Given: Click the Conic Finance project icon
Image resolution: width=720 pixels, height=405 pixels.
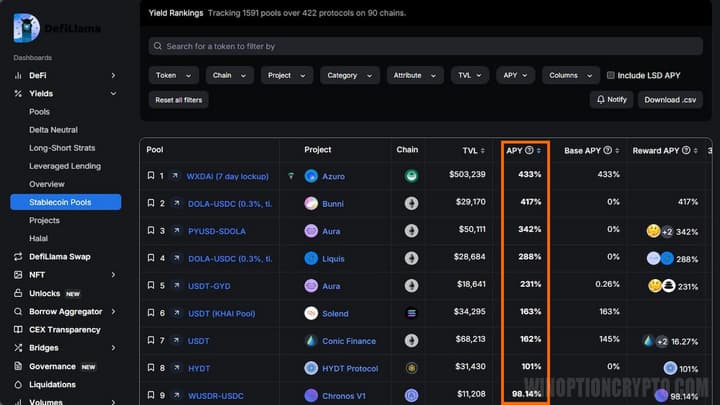Looking at the screenshot, I should coord(312,341).
